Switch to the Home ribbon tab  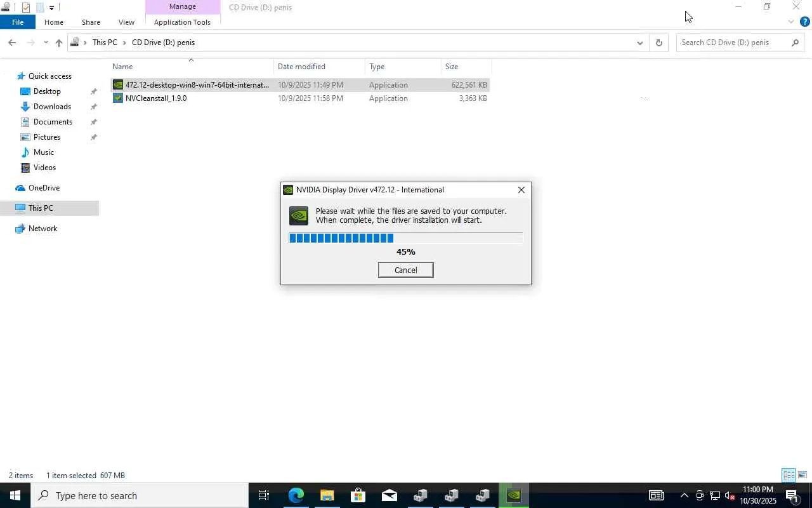pos(54,22)
